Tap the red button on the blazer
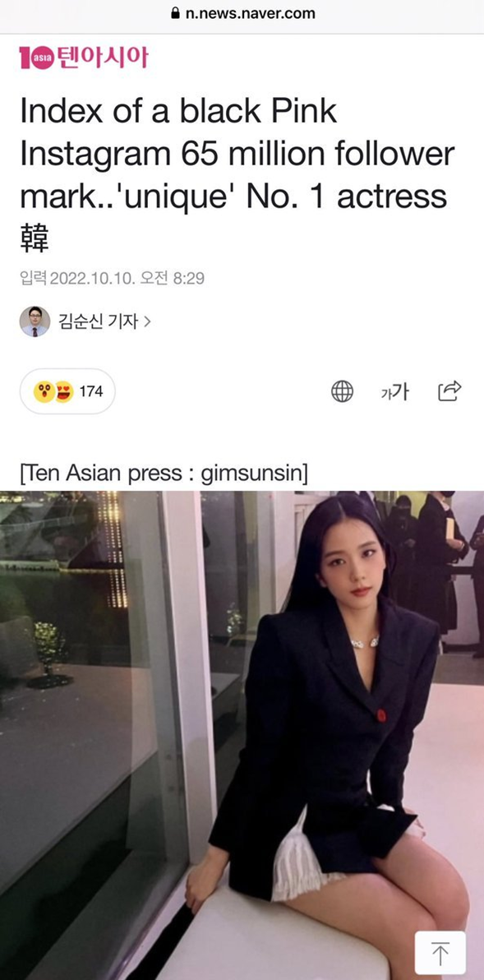The height and width of the screenshot is (980, 484). point(381,715)
